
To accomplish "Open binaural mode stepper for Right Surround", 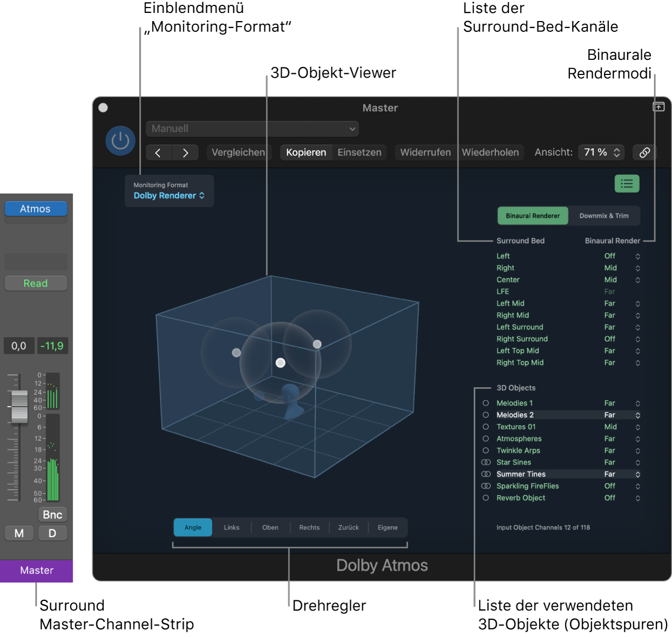I will coord(637,339).
